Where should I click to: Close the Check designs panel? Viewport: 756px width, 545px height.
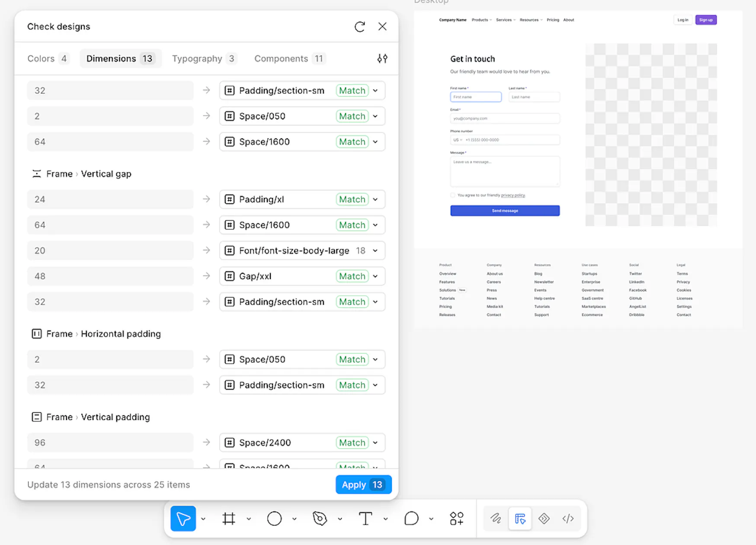[x=382, y=27]
